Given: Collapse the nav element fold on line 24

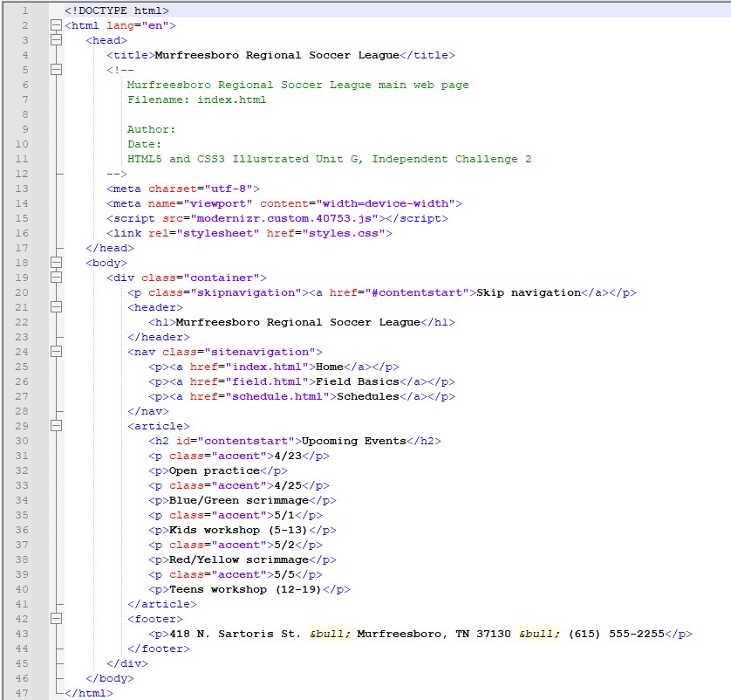Looking at the screenshot, I should coord(56,352).
